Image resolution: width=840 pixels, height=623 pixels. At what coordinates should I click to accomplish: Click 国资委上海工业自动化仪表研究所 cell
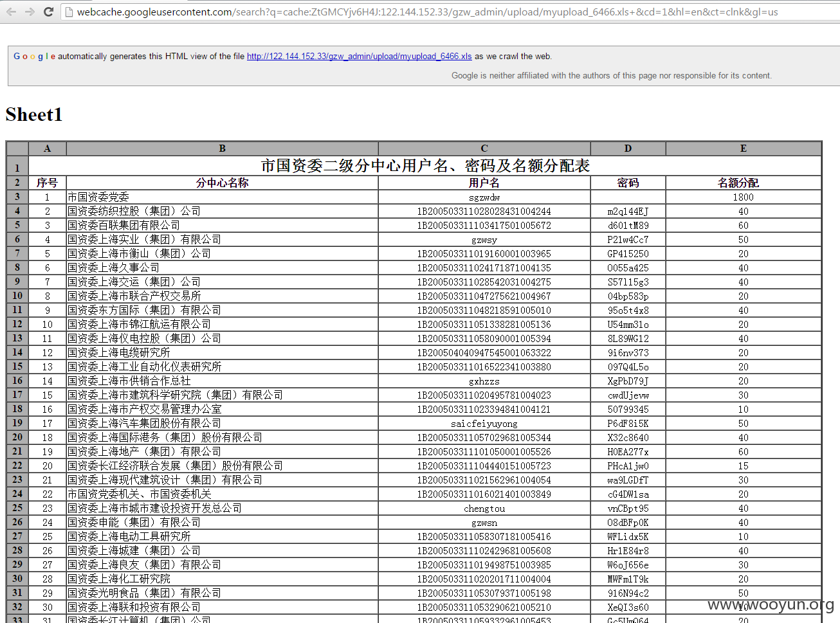click(222, 366)
